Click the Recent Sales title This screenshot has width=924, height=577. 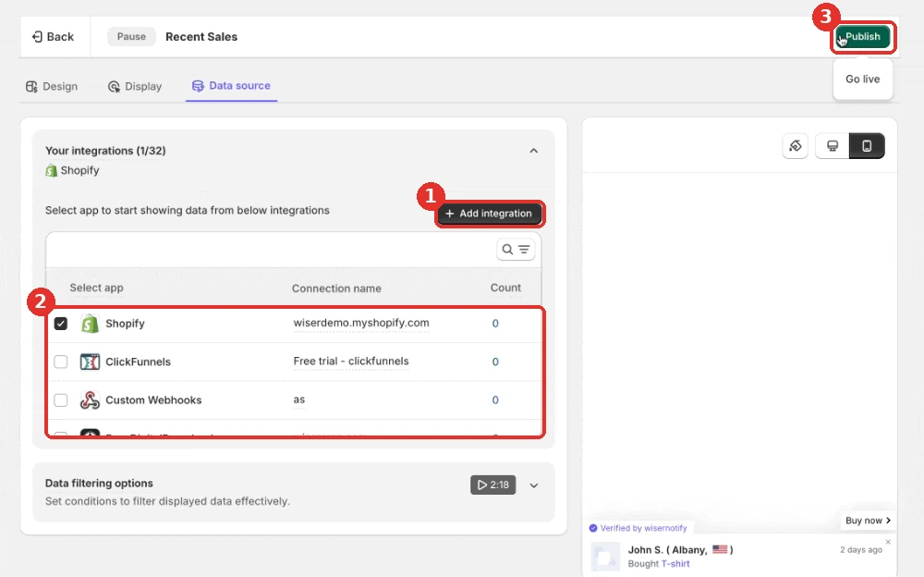(201, 37)
